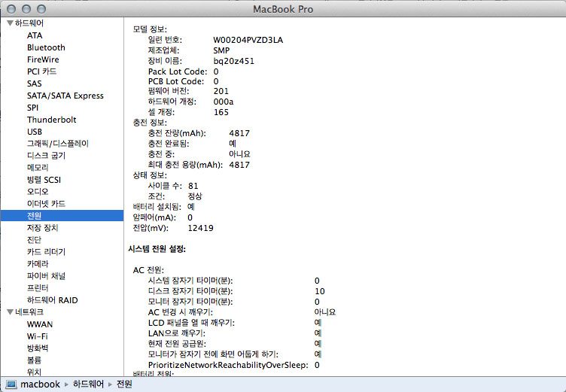This screenshot has width=566, height=392.
Task: Click the macbook computer icon in path bar
Action: 11,384
